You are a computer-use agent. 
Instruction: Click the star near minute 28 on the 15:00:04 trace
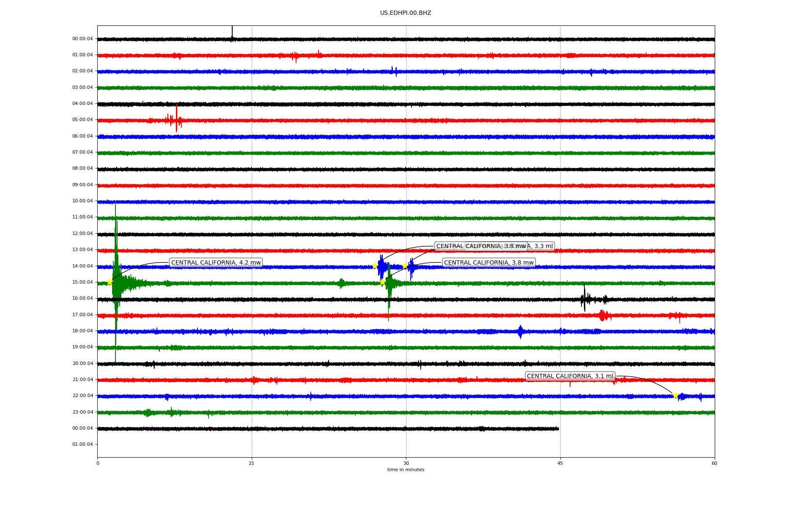point(382,282)
